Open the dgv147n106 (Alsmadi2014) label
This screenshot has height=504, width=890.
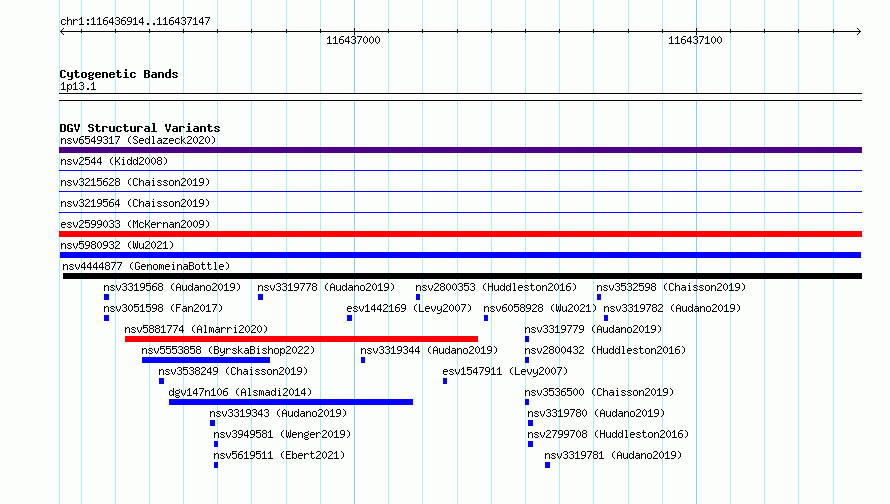(240, 392)
